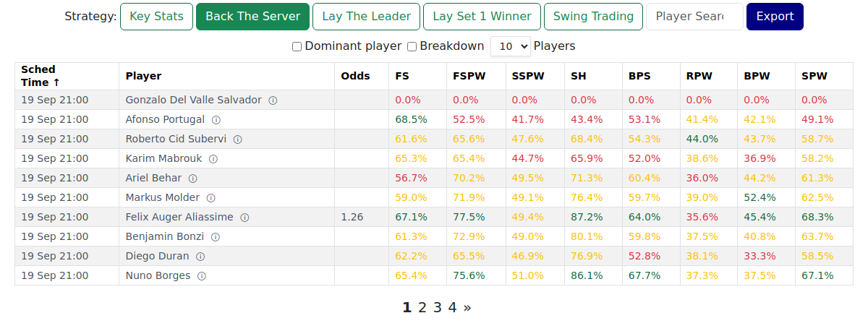Expand the Players count dropdown
Viewport: 868px width, 326px height.
click(x=510, y=46)
